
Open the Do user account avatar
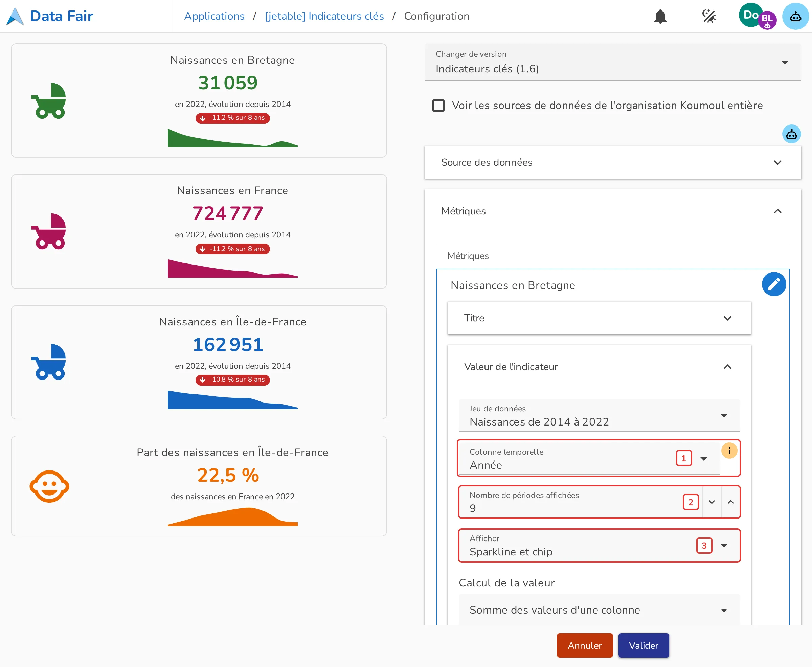(750, 15)
